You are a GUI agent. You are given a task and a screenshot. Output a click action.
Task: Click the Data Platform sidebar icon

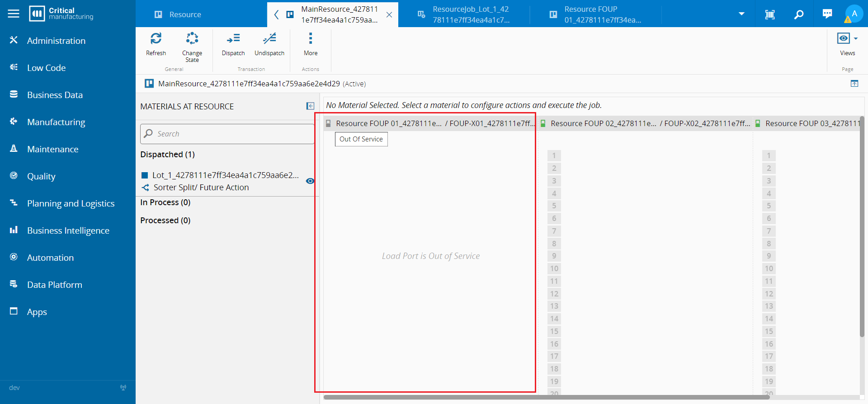coord(14,284)
